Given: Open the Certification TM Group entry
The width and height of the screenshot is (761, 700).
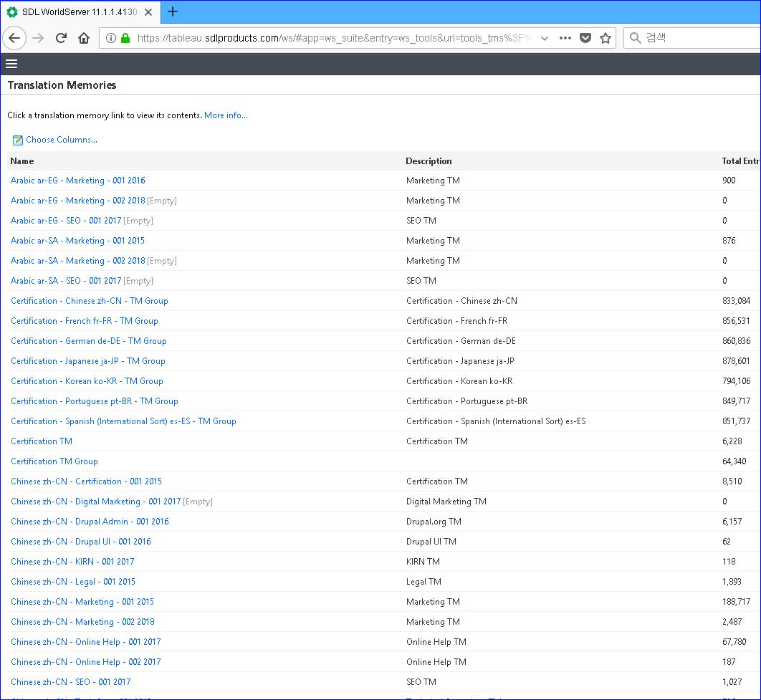Looking at the screenshot, I should (54, 461).
